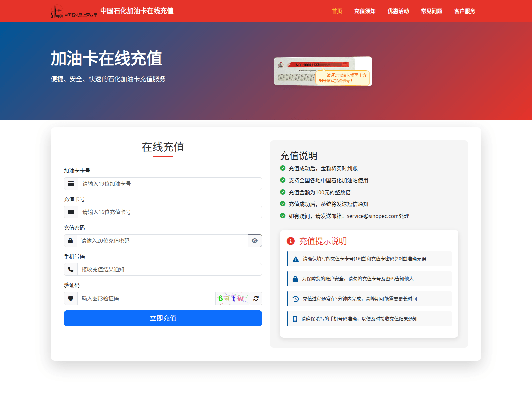The width and height of the screenshot is (532, 399).
Task: Click the credit card icon beside 加油卡卡号
Action: pyautogui.click(x=71, y=184)
